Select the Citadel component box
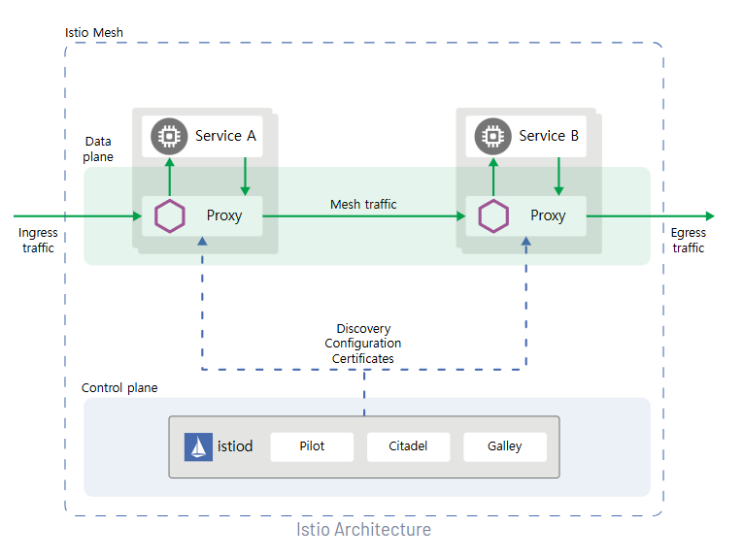Screen dimensions: 744x560 (408, 446)
